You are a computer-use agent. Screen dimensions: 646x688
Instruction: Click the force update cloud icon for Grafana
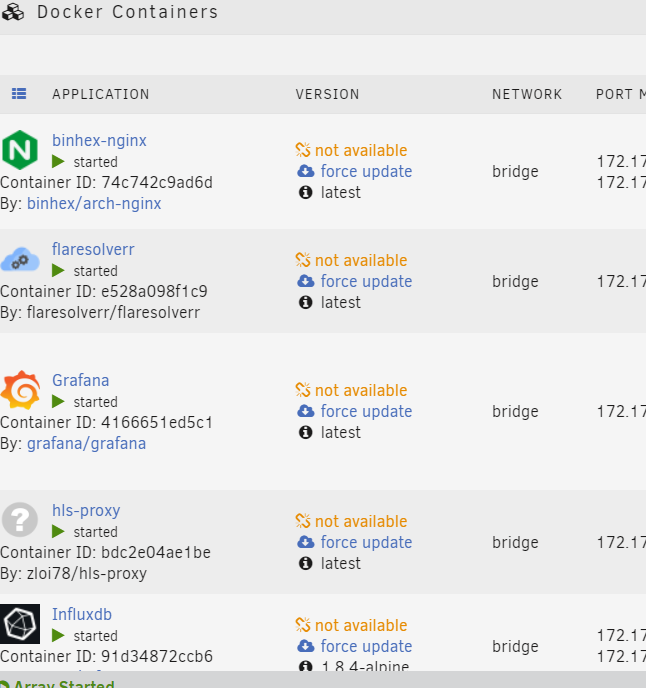(306, 411)
